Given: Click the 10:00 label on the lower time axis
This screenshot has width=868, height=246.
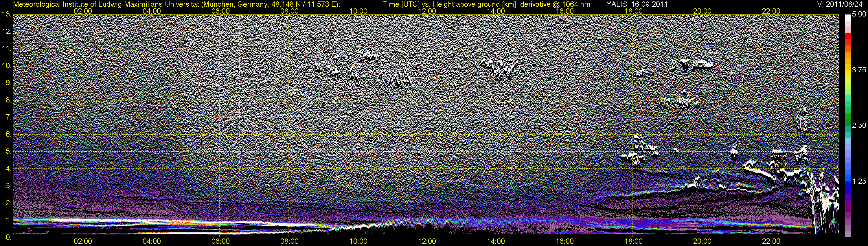Looking at the screenshot, I should pos(358,242).
